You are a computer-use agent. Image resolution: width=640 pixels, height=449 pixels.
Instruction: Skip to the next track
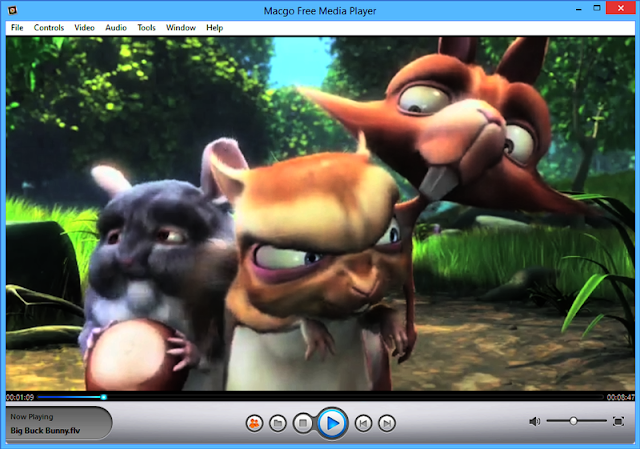[387, 423]
